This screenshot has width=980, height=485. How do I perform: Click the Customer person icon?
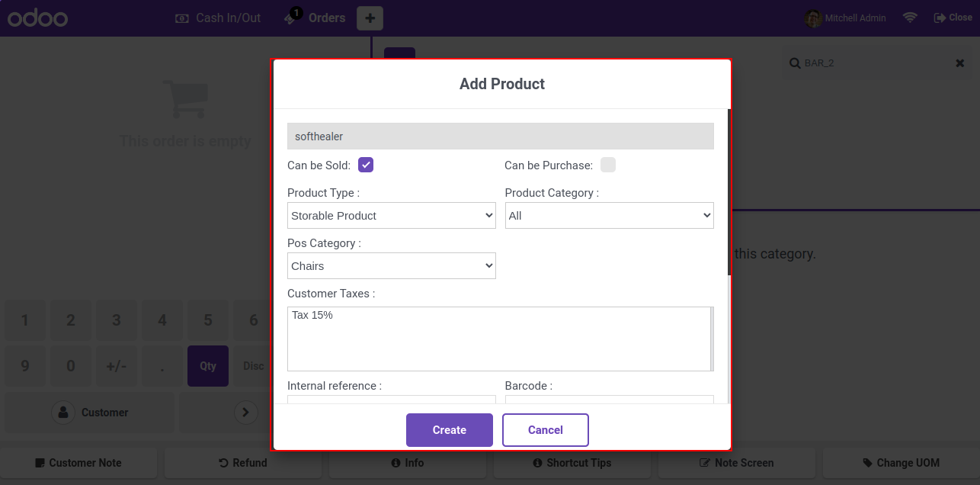point(62,413)
